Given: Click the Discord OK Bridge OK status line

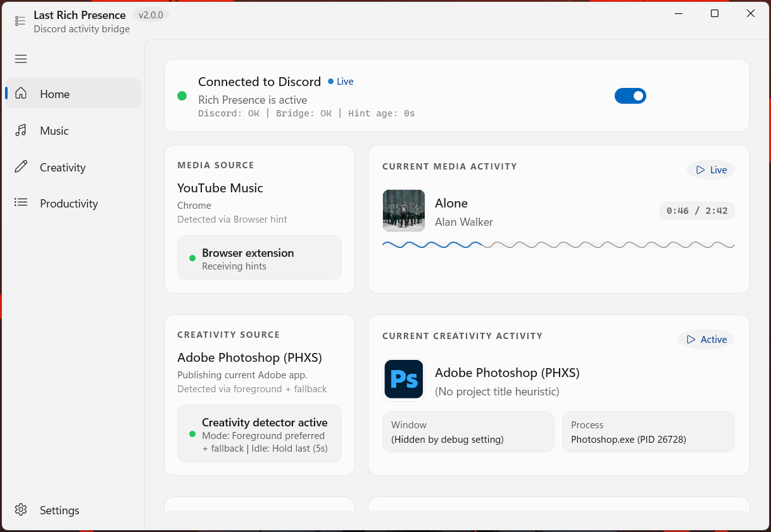Looking at the screenshot, I should pos(306,113).
